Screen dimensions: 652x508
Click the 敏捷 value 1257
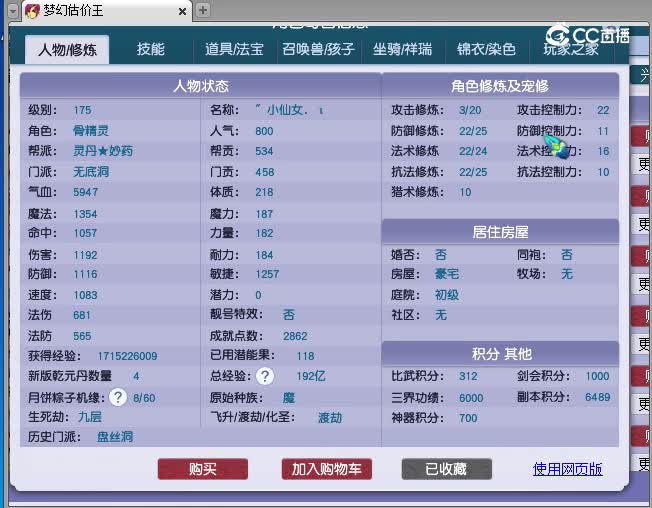point(267,274)
